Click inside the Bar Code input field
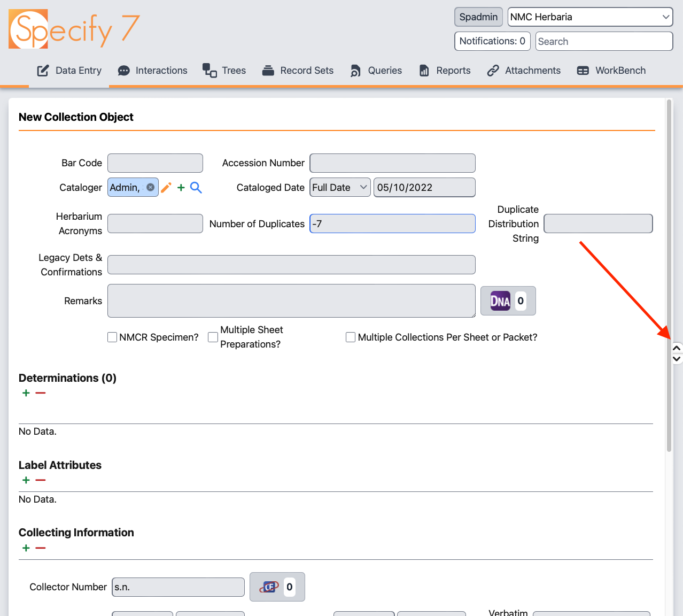Image resolution: width=683 pixels, height=616 pixels. click(x=154, y=163)
